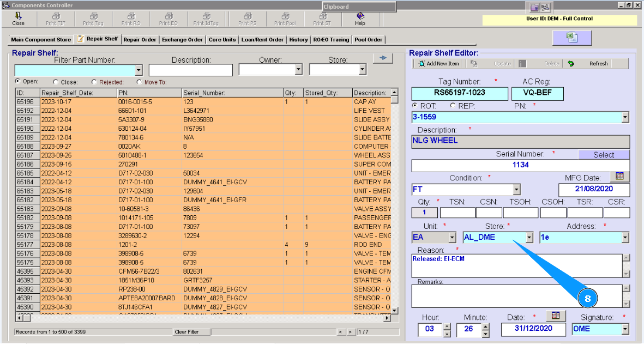The image size is (644, 345).
Task: Select the Close radio button
Action: [x=57, y=82]
